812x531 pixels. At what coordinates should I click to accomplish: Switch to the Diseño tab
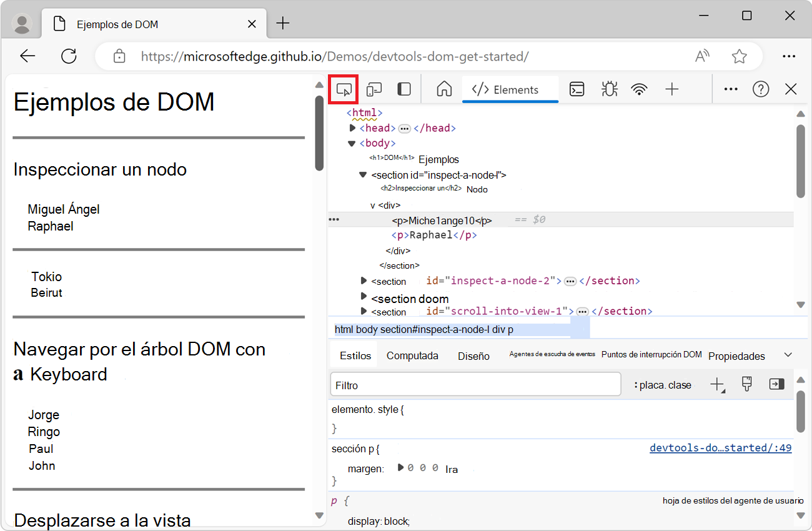click(x=473, y=355)
